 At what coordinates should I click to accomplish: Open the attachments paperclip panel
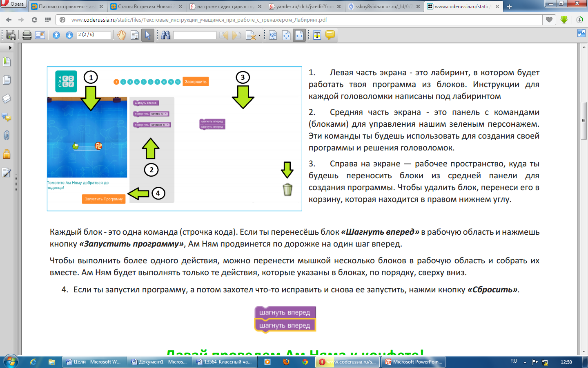click(x=7, y=135)
